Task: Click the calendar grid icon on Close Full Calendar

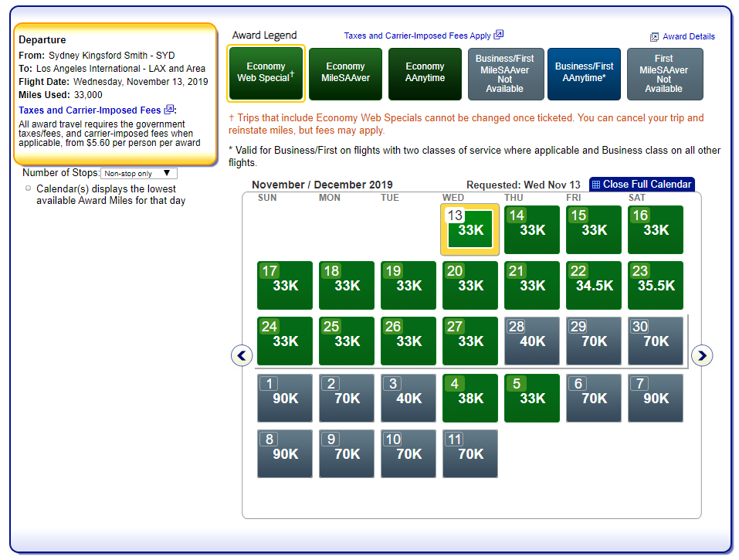Action: point(596,185)
